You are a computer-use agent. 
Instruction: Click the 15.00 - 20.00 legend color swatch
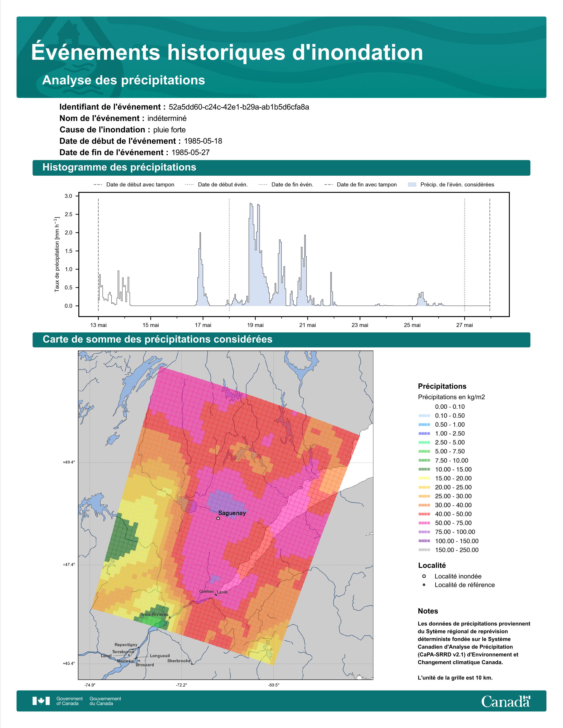coord(424,478)
